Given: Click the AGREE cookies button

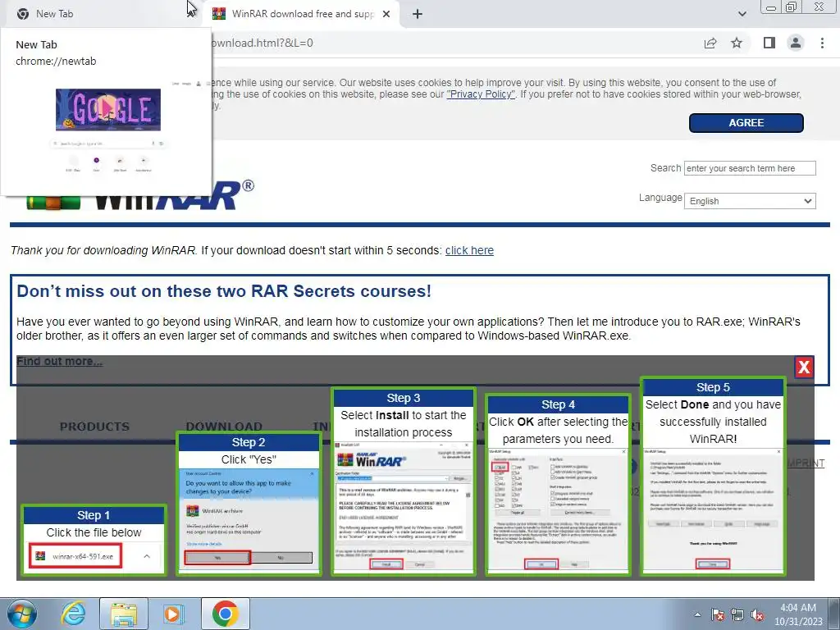Looking at the screenshot, I should [746, 123].
